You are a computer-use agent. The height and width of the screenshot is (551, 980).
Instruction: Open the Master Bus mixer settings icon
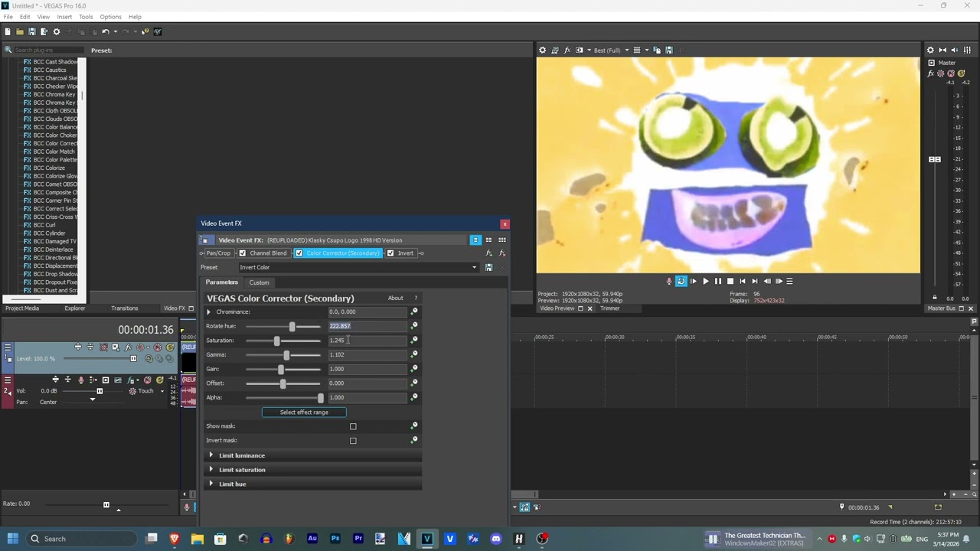[x=930, y=50]
